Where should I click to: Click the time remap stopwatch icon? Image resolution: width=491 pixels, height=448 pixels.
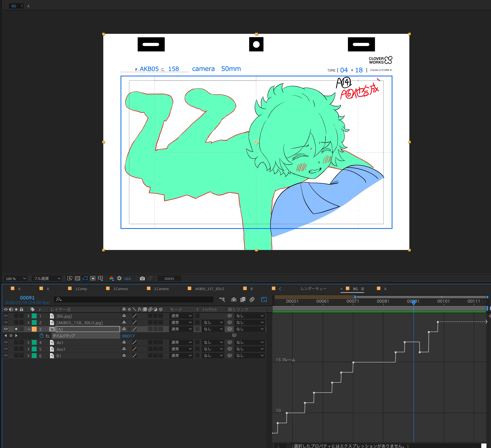point(42,336)
